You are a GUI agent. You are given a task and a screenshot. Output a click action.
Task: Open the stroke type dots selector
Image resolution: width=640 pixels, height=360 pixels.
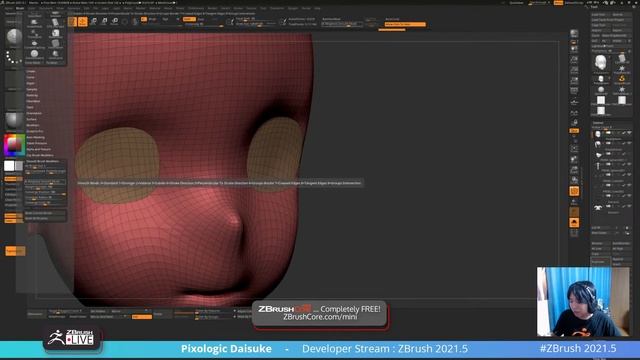(14, 58)
